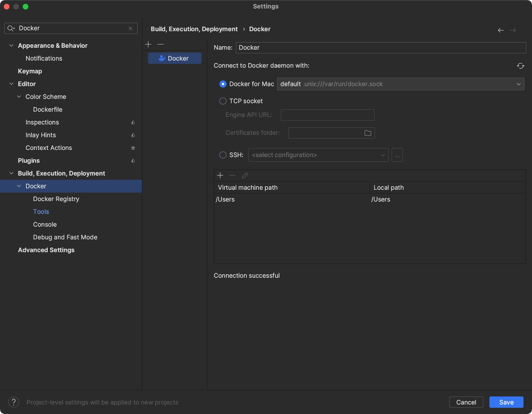532x414 pixels.
Task: Open the Docker for Mac socket dropdown
Action: click(x=401, y=84)
